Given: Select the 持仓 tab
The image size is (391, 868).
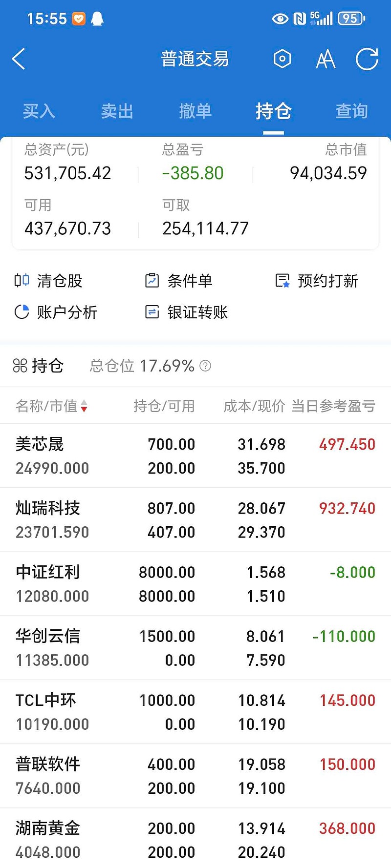Looking at the screenshot, I should (x=274, y=111).
